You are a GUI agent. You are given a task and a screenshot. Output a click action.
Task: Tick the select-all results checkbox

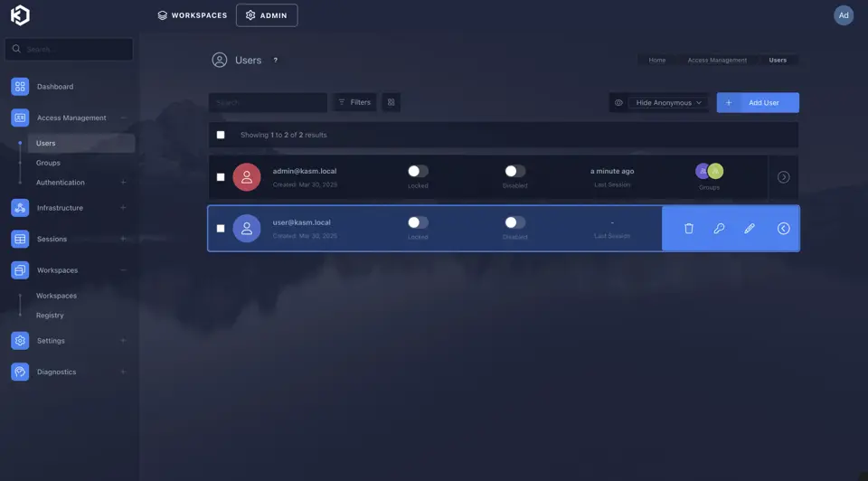pos(221,135)
